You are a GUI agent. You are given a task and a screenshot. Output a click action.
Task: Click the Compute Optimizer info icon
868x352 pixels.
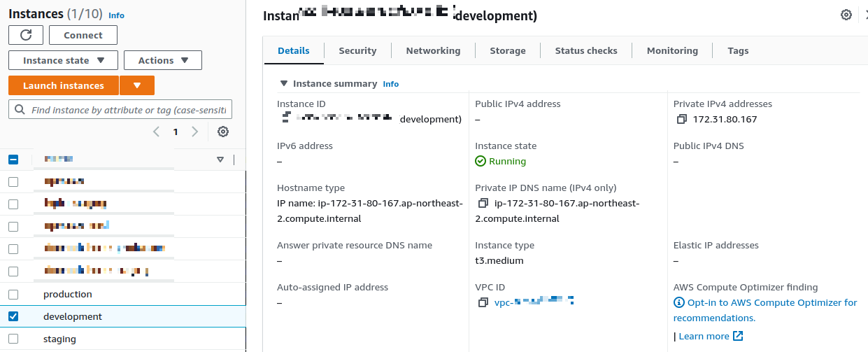678,303
